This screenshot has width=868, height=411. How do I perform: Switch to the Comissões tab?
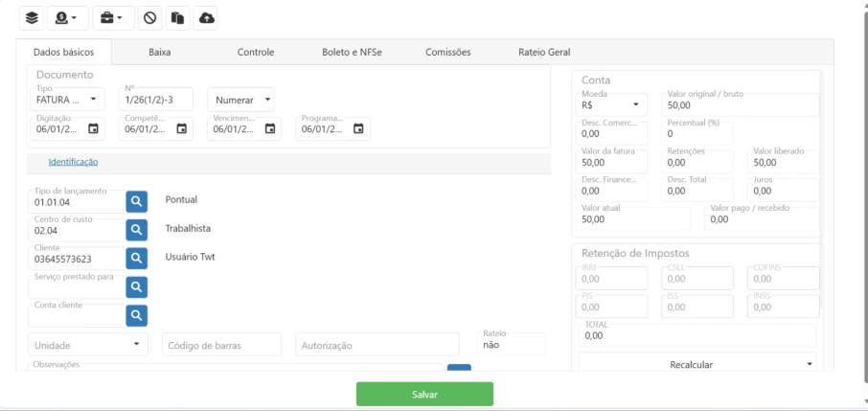tap(447, 52)
